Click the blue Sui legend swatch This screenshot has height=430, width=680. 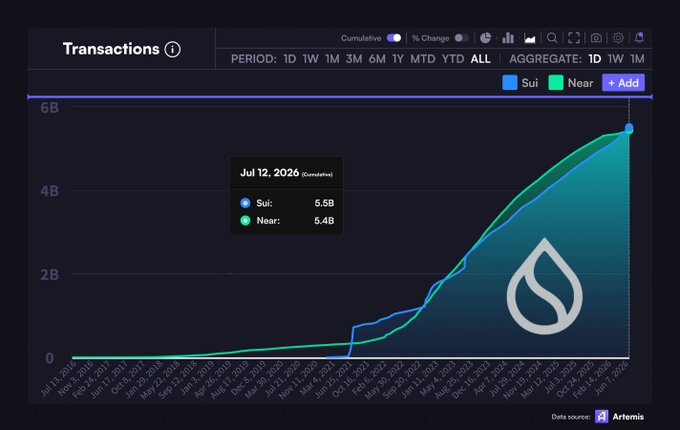510,83
